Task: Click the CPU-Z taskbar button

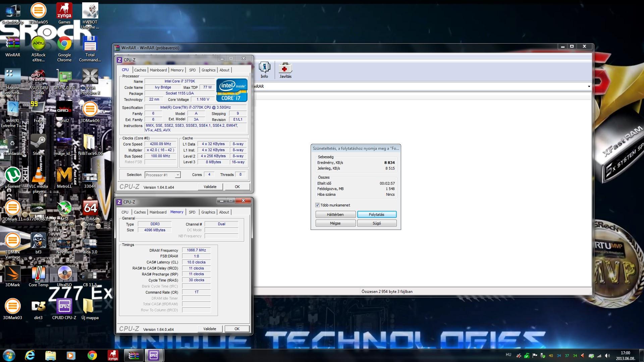Action: pyautogui.click(x=154, y=355)
